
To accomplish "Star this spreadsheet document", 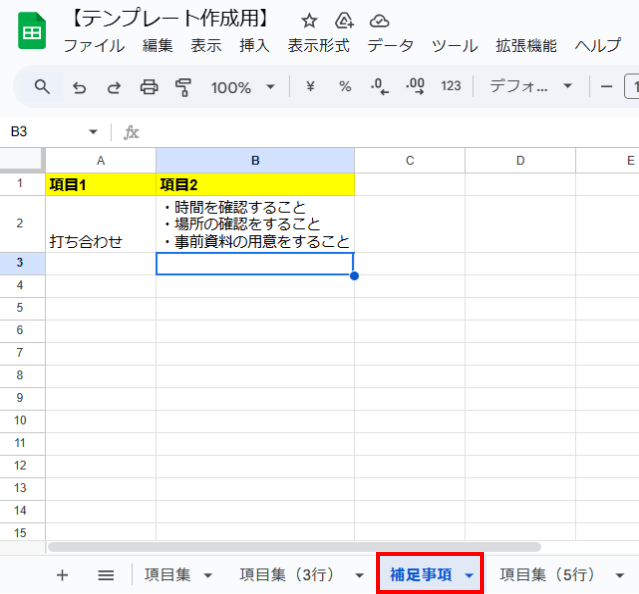I will point(309,20).
